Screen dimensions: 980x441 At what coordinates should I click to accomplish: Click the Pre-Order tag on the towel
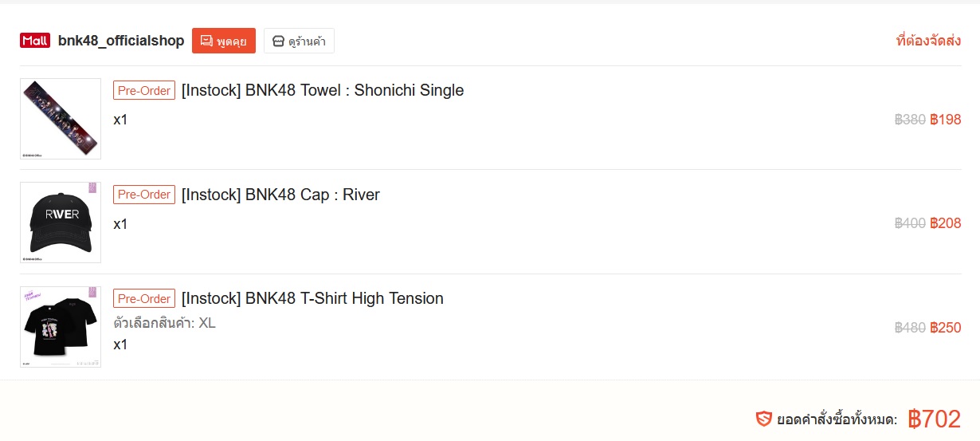coord(144,91)
